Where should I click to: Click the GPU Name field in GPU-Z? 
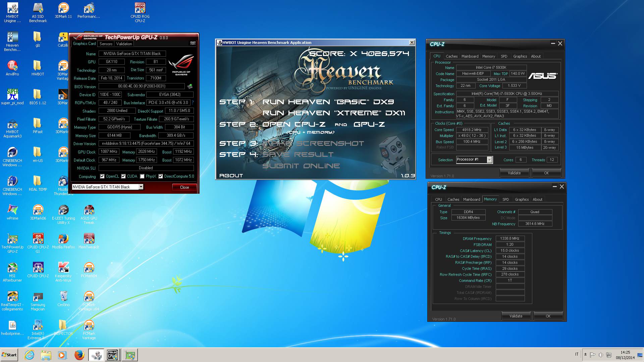pyautogui.click(x=132, y=54)
